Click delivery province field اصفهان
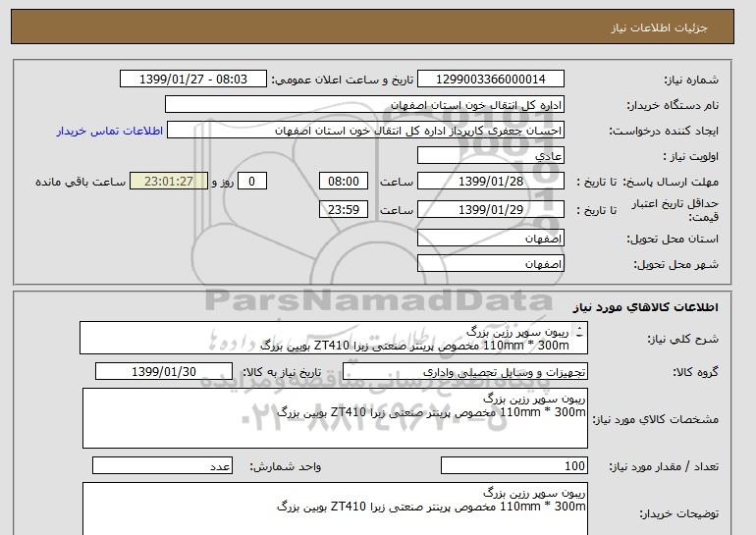The height and width of the screenshot is (535, 756). (490, 239)
